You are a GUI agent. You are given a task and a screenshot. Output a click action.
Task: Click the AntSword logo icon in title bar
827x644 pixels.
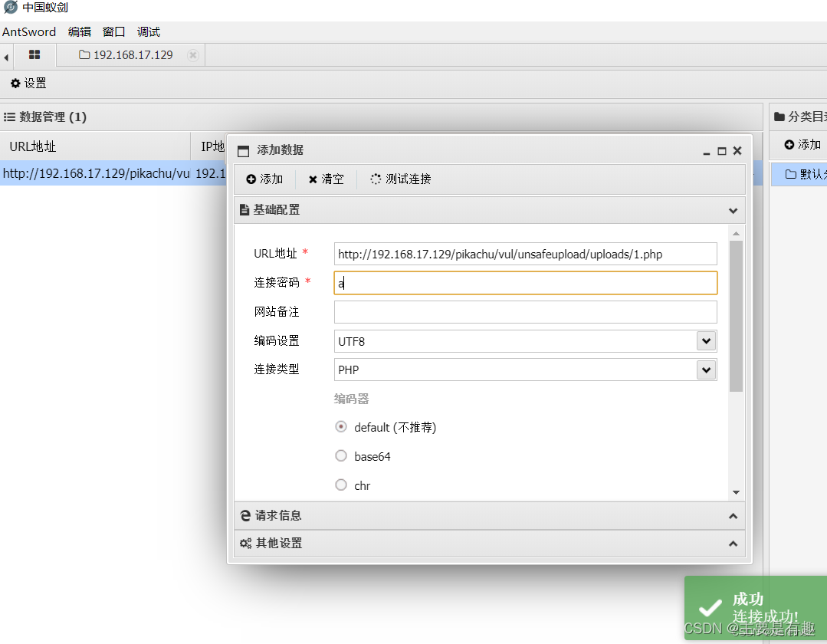pos(10,8)
